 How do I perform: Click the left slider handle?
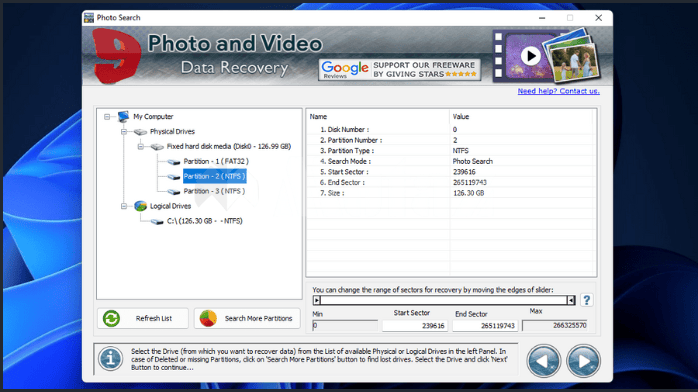(x=317, y=300)
